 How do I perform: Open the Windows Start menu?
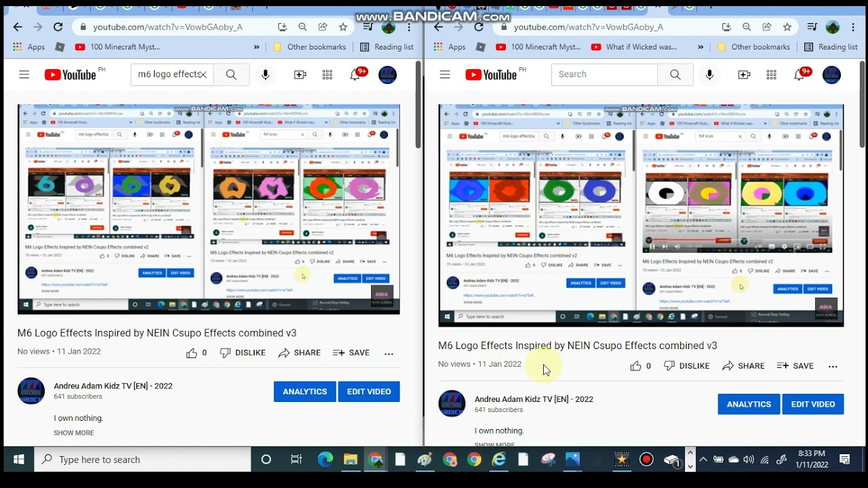18,460
